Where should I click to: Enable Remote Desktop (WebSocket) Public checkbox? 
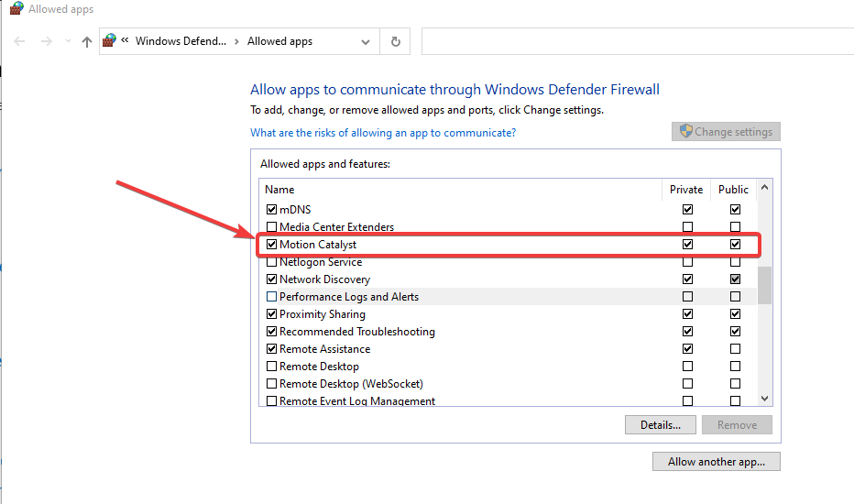[735, 384]
